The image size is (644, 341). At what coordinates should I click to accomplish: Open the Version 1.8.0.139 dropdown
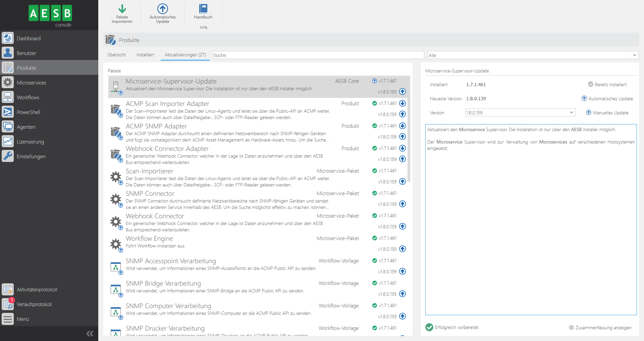(x=571, y=113)
